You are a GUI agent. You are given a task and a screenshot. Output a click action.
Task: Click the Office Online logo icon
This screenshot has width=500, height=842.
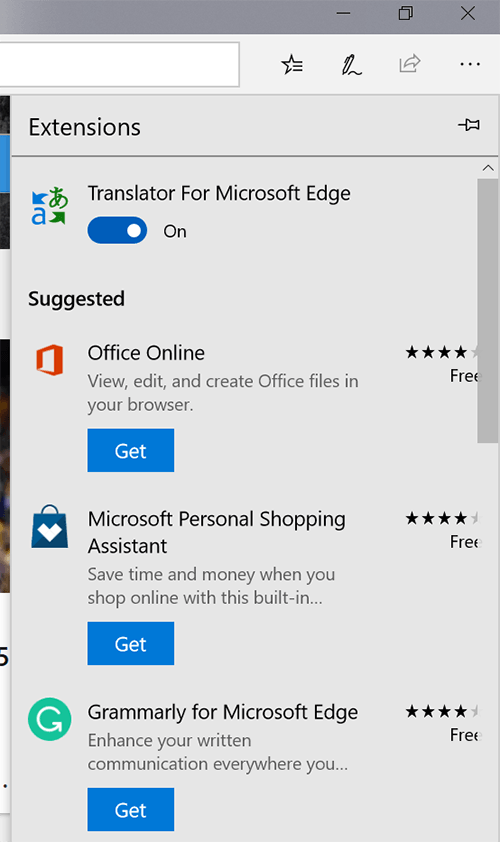click(x=49, y=360)
